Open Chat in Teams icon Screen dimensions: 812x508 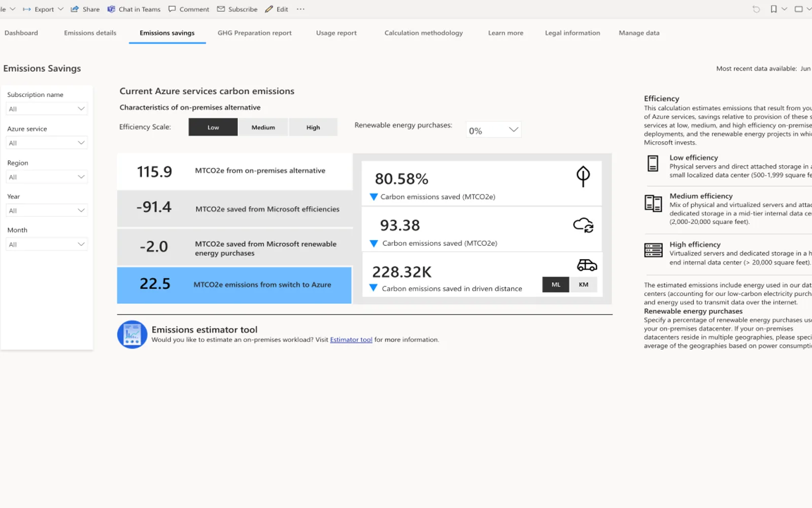click(x=111, y=9)
